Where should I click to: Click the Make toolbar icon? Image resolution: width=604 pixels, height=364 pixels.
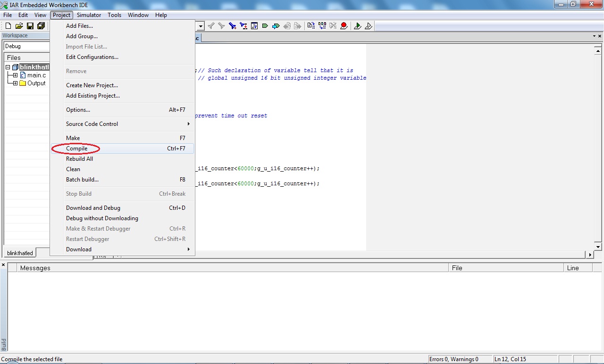[x=322, y=26]
